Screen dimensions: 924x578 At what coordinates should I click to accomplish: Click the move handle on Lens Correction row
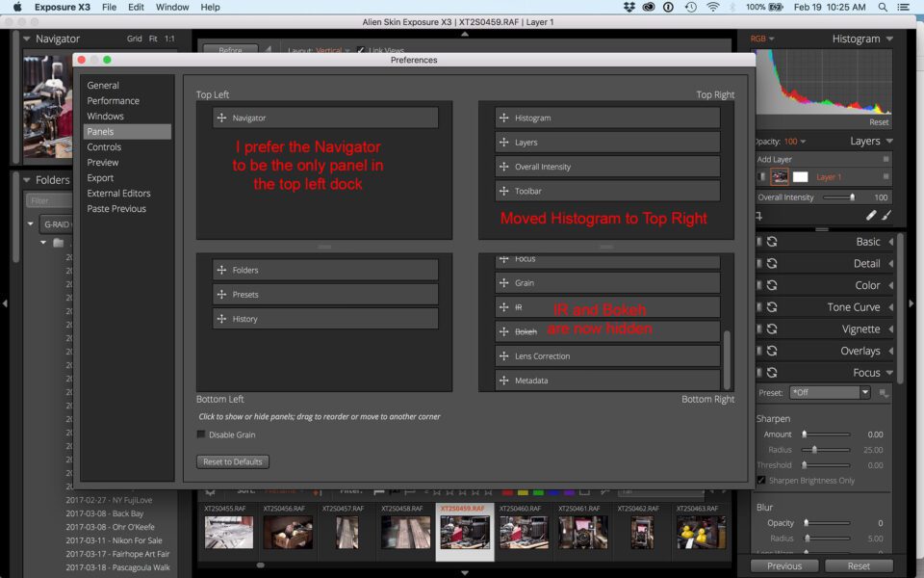[503, 356]
